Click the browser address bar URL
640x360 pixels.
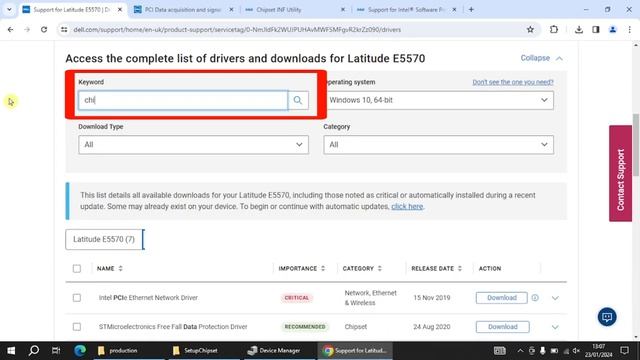pyautogui.click(x=237, y=29)
